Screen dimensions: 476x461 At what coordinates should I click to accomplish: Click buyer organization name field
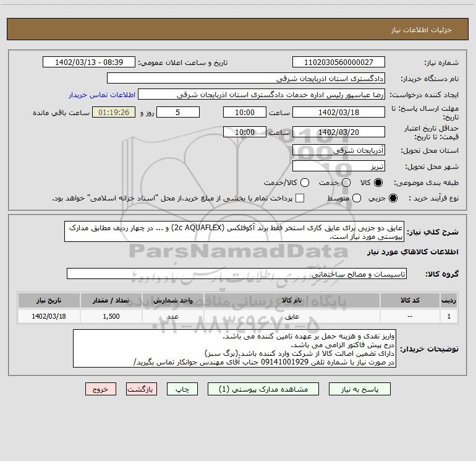(x=246, y=78)
